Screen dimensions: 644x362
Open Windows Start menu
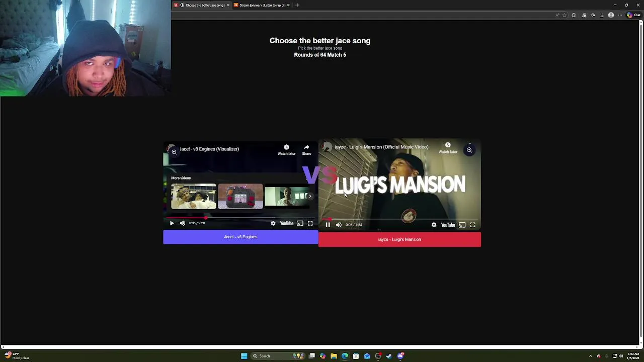click(x=244, y=356)
